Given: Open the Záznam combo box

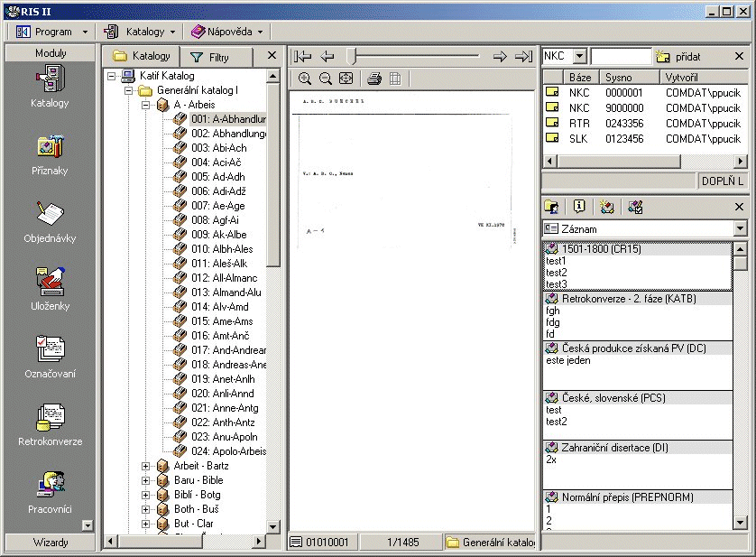Looking at the screenshot, I should (740, 229).
